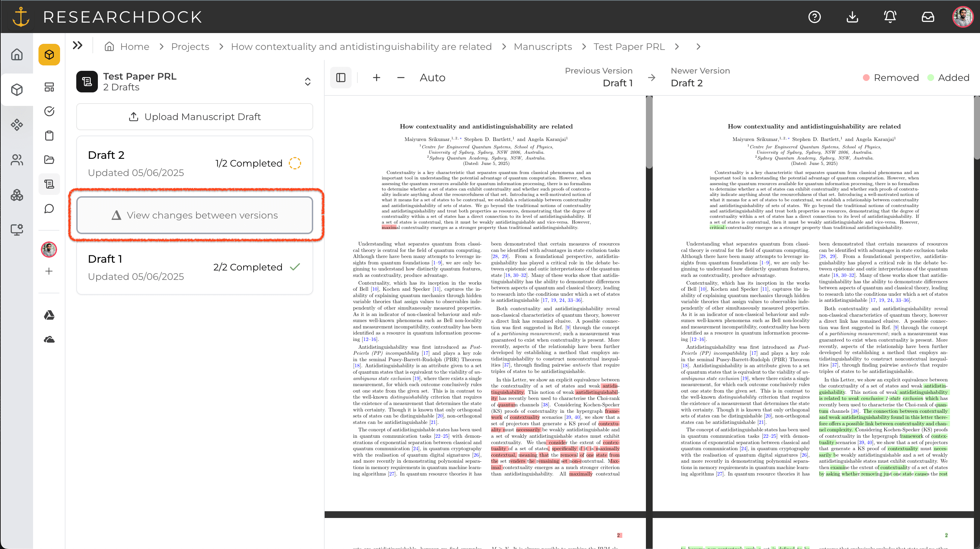Screen dimensions: 980x549
Task: Open the tasks check-circle icon
Action: pyautogui.click(x=49, y=111)
